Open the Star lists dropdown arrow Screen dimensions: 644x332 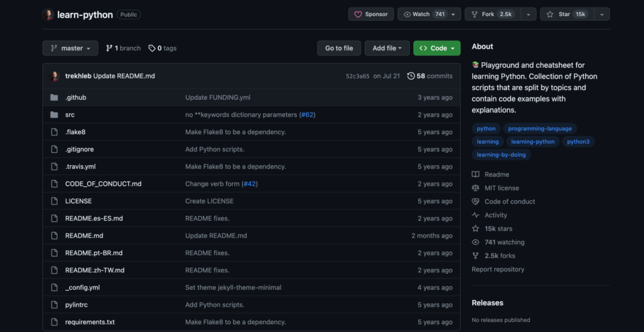pyautogui.click(x=602, y=14)
